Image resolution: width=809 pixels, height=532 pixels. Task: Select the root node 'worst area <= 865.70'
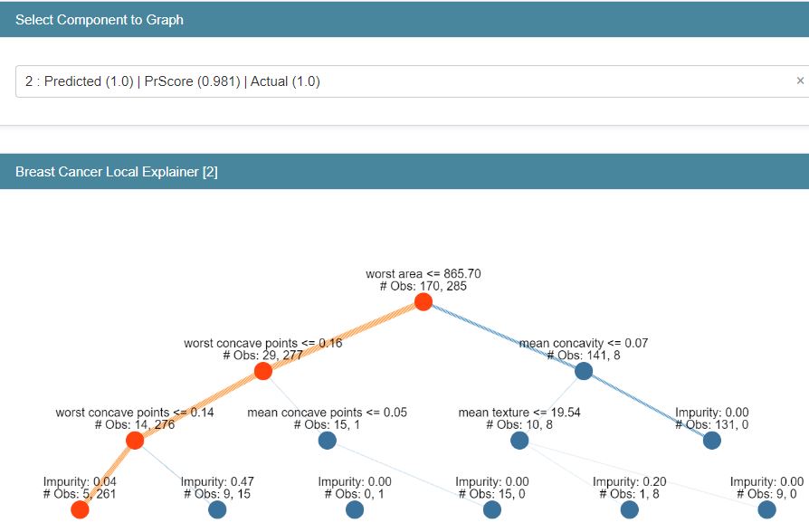423,302
